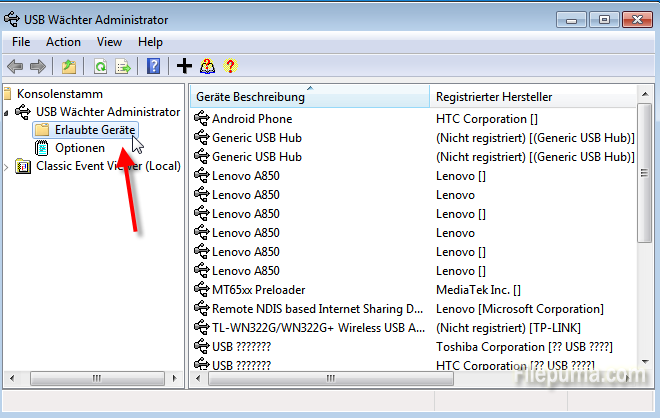
Task: Click the wizard icon beside the plus
Action: pyautogui.click(x=207, y=66)
